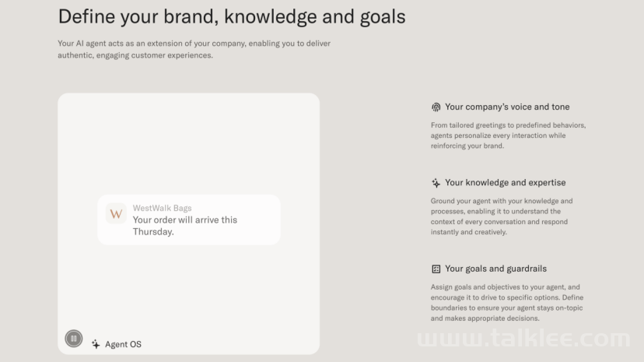Image resolution: width=644 pixels, height=362 pixels.
Task: Click the Assign goals and objectives paragraph
Action: (507, 303)
